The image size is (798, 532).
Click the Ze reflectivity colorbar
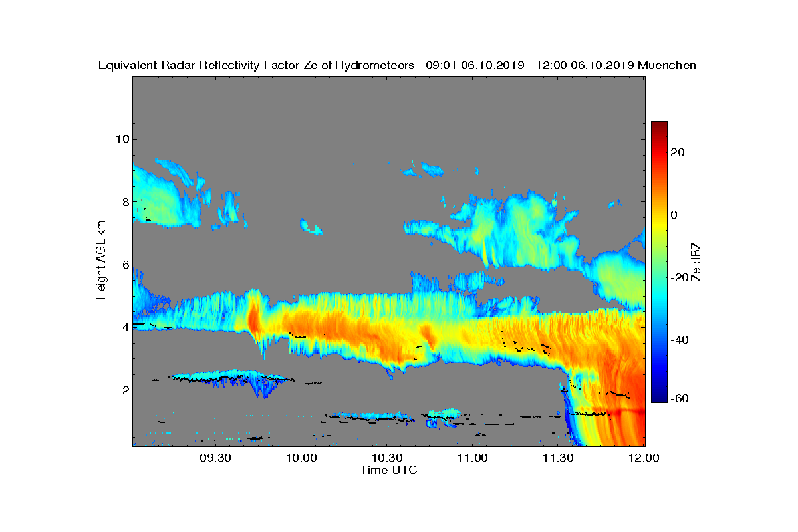point(659,261)
